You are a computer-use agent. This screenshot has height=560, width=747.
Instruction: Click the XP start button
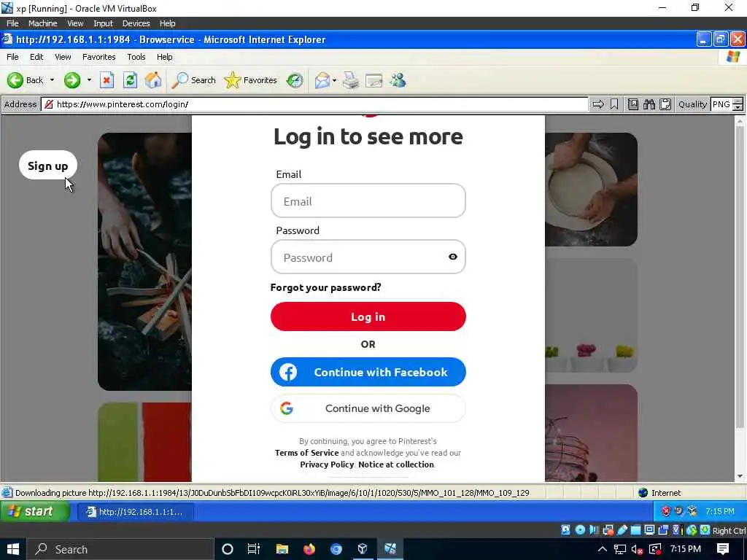(x=36, y=511)
